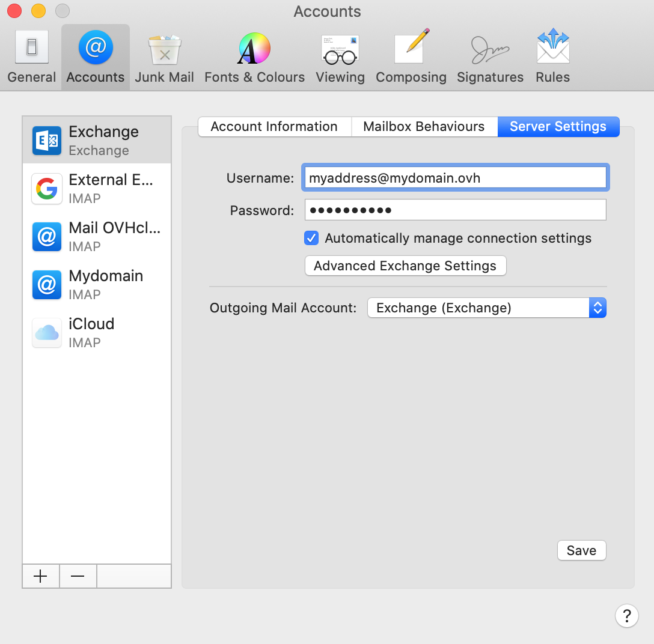Save the server settings

(581, 550)
